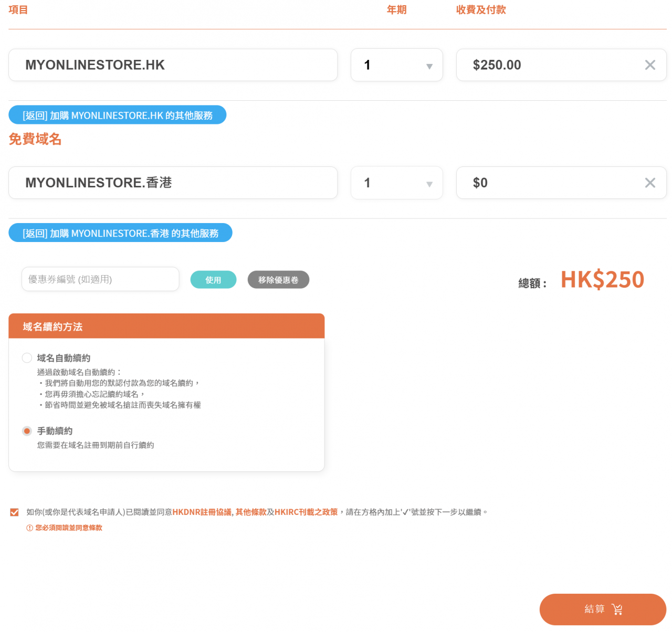Click 加購 MYONLINESTORE.HK 的其他服務 button
Screen dimensions: 672x632
coord(117,114)
